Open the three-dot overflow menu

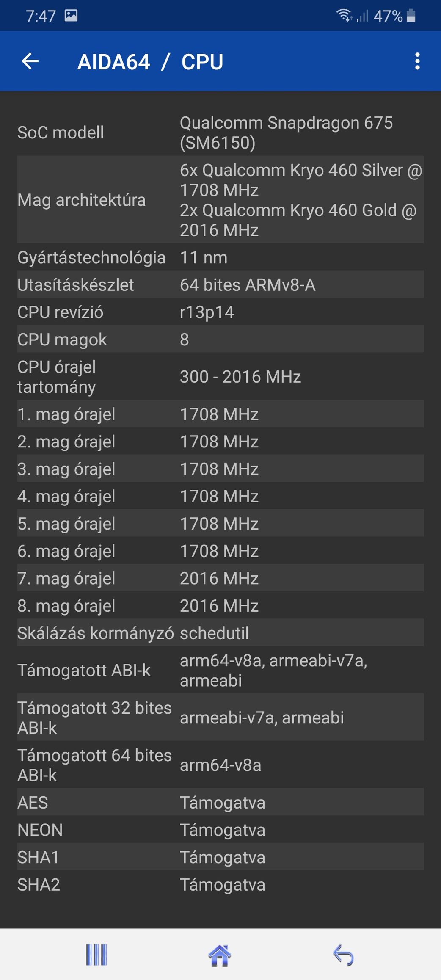point(417,61)
